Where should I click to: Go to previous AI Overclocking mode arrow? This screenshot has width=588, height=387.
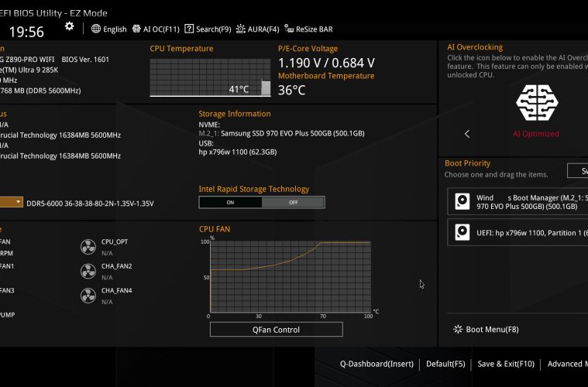click(467, 134)
